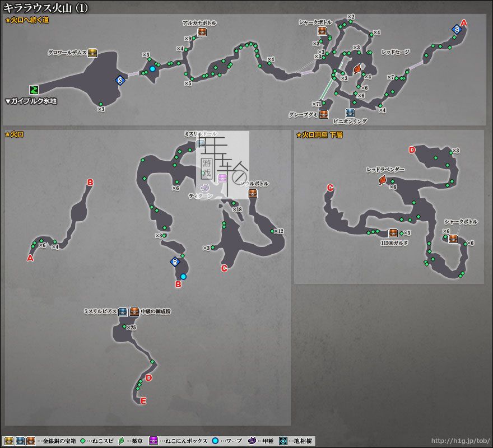
Task: Select the ▼ガイブルク氷地 exit label
Action: pos(31,101)
